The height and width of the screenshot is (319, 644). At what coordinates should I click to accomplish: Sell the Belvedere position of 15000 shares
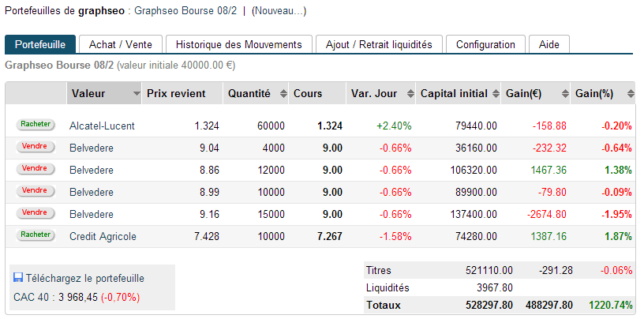pos(34,212)
